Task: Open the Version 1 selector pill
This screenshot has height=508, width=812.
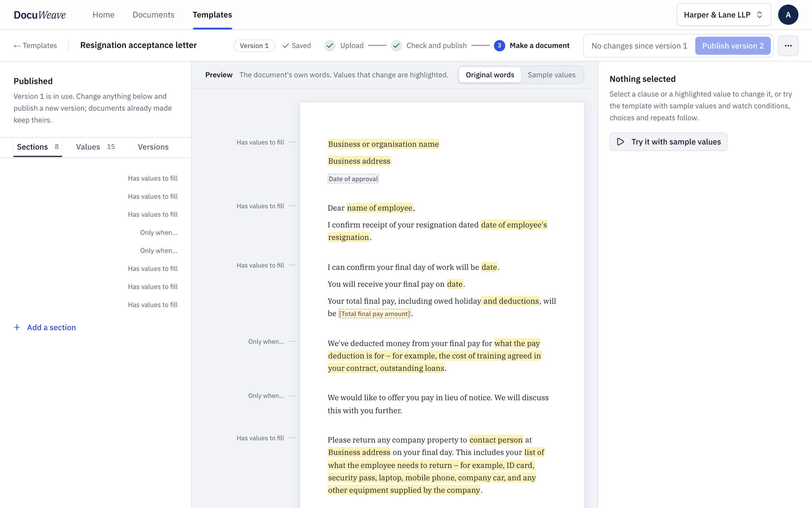Action: 254,46
